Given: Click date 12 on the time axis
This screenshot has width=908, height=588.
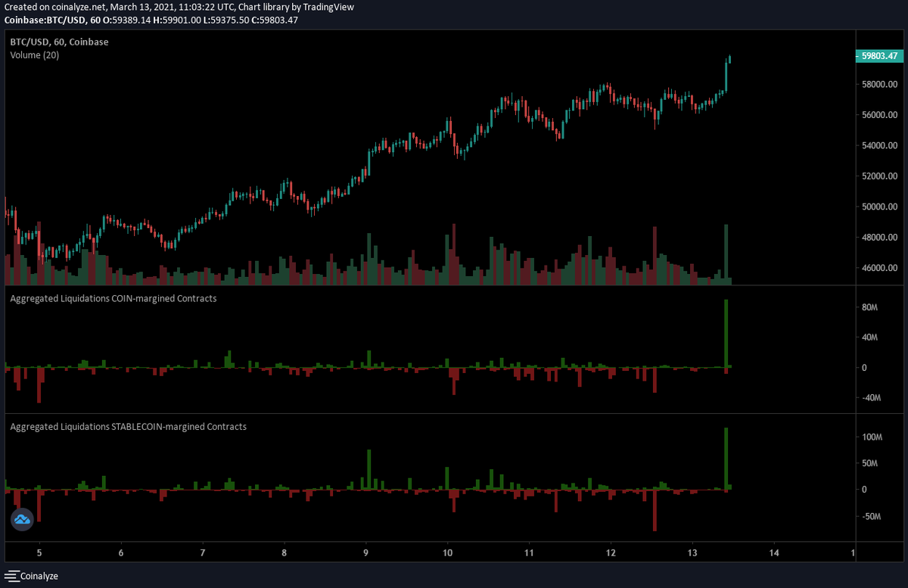Looking at the screenshot, I should (611, 553).
